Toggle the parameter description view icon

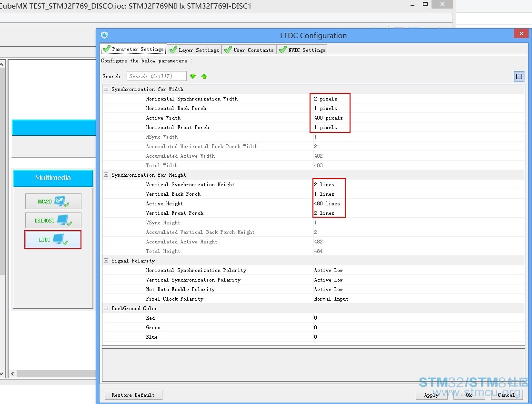point(519,76)
